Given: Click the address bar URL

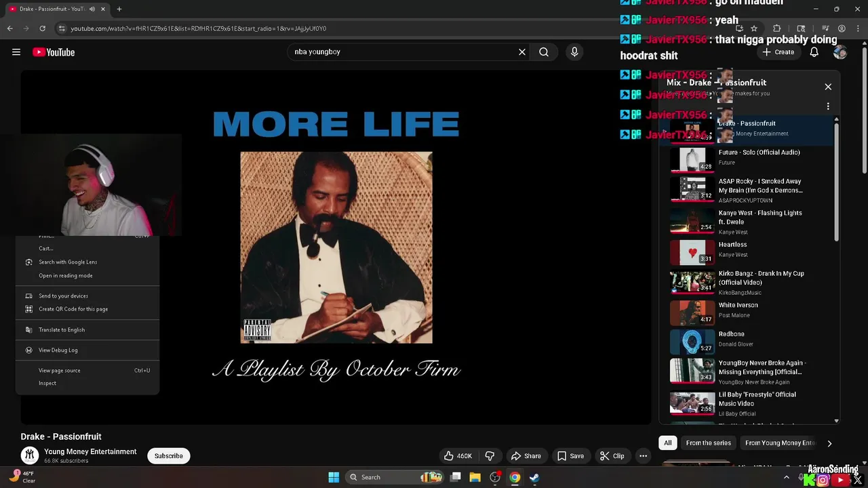Looking at the screenshot, I should coord(199,28).
